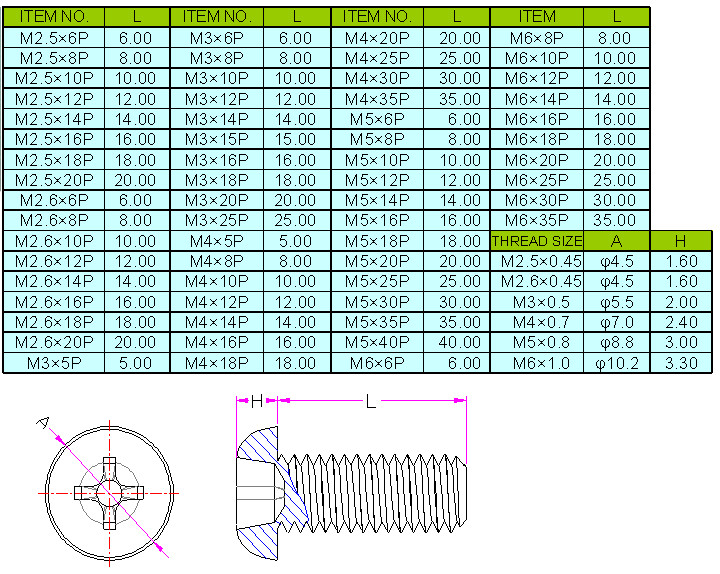720x574 pixels.
Task: Click the M2.5×0.45 thread size cell
Action: [537, 261]
